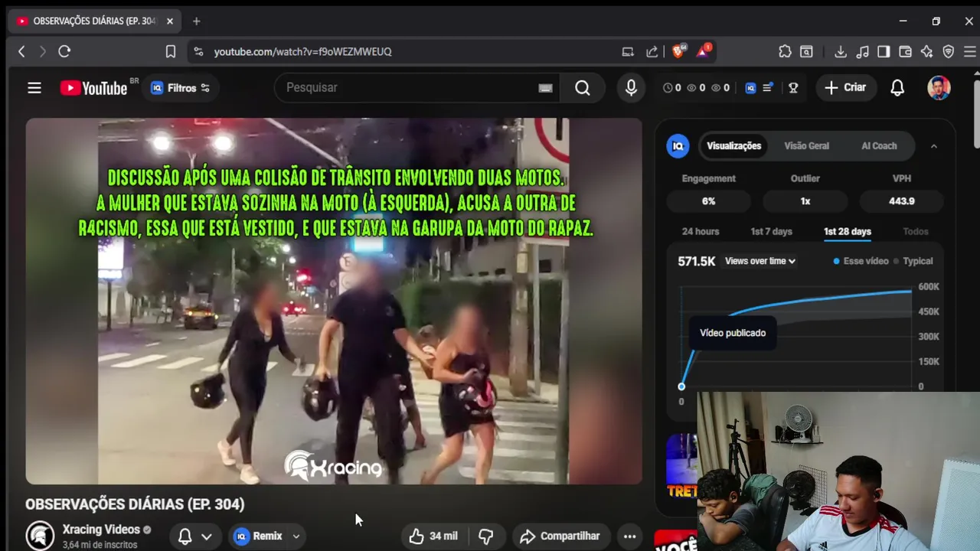Viewport: 980px width, 551px height.
Task: Go back with browser back arrow
Action: pyautogui.click(x=21, y=51)
